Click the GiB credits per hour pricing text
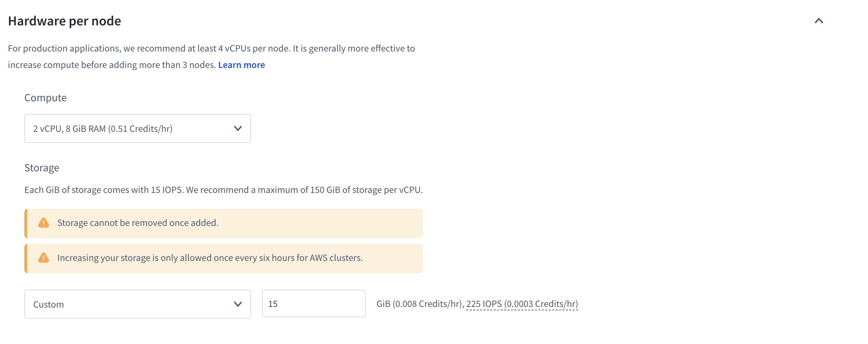 point(420,304)
